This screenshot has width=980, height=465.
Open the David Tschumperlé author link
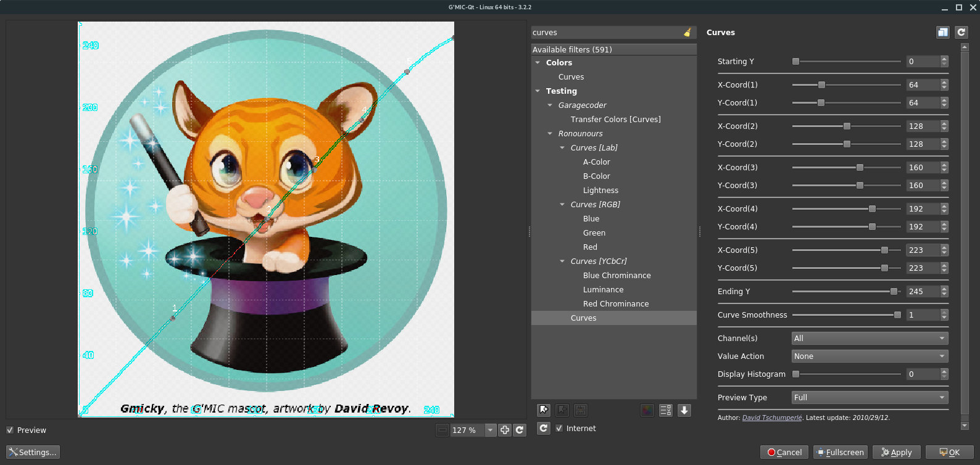(x=771, y=418)
